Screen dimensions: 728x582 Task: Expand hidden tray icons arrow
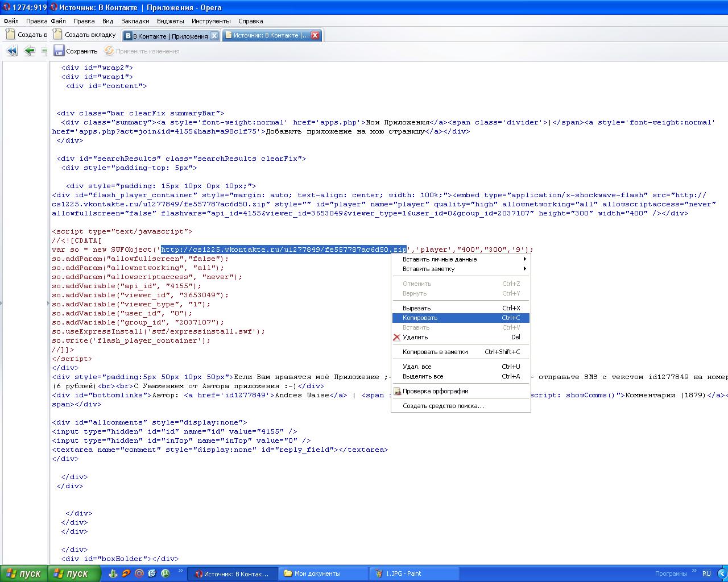click(x=724, y=573)
